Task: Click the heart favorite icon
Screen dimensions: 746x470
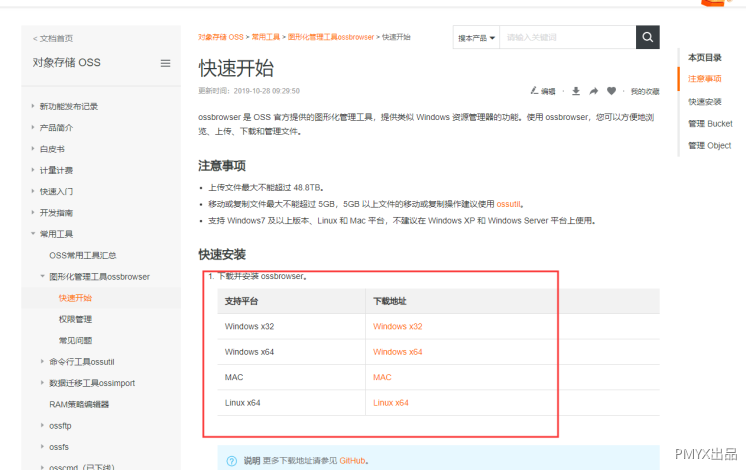Action: (611, 91)
